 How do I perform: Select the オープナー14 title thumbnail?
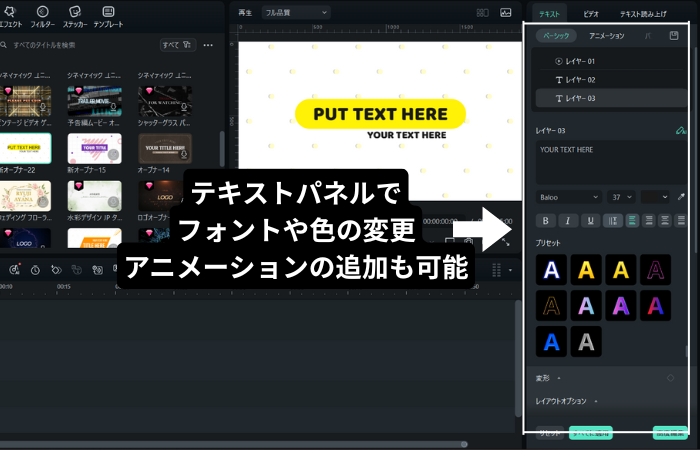pyautogui.click(x=165, y=148)
